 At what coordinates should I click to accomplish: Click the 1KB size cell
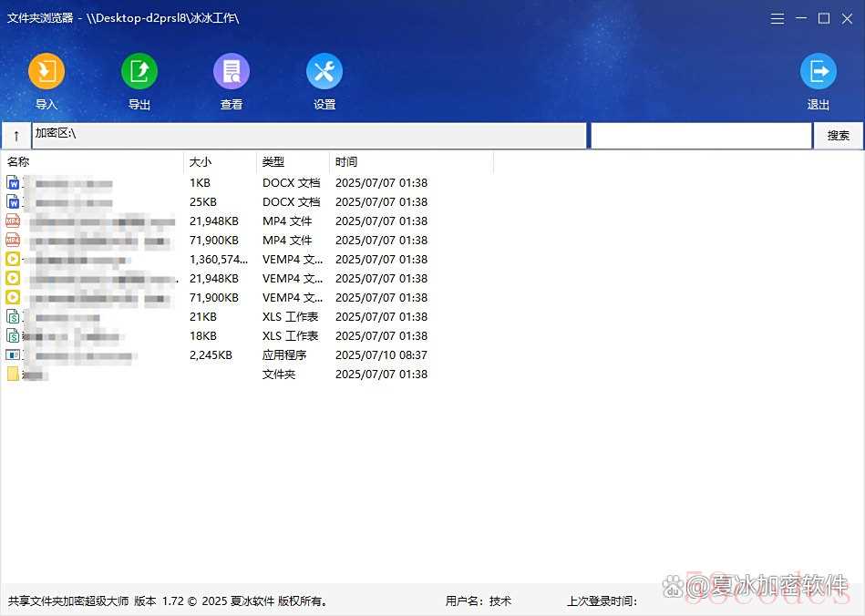[x=200, y=182]
